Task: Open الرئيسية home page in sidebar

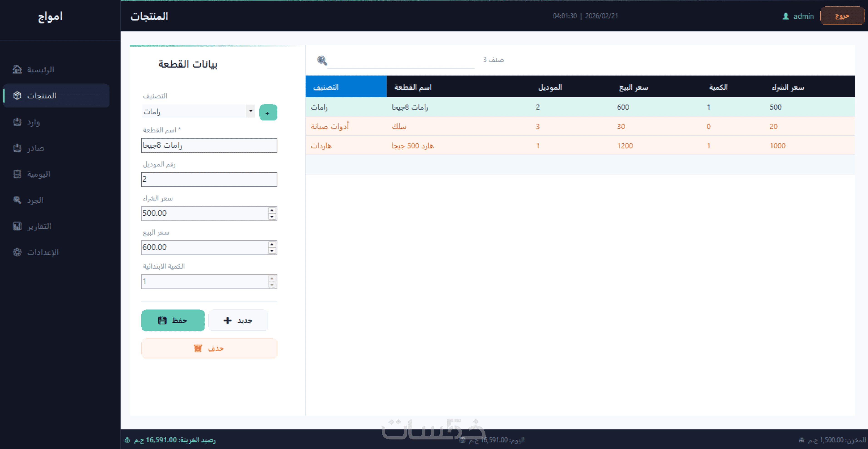Action: [40, 69]
